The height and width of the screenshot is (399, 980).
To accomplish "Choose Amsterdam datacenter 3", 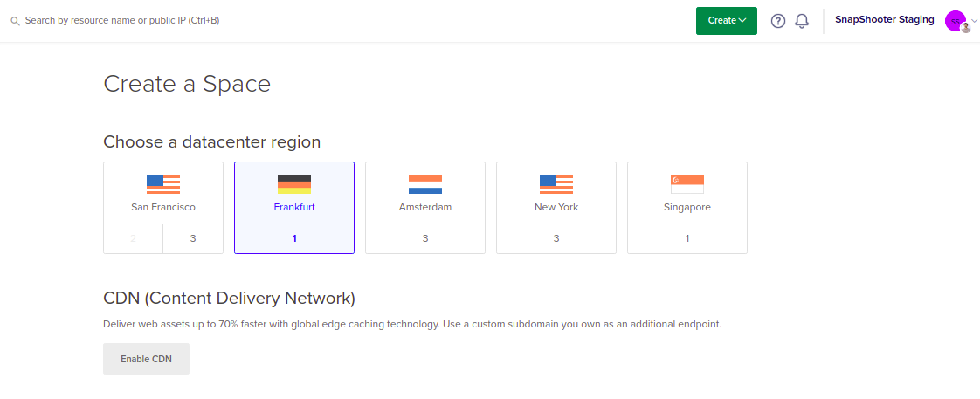I will coord(425,238).
